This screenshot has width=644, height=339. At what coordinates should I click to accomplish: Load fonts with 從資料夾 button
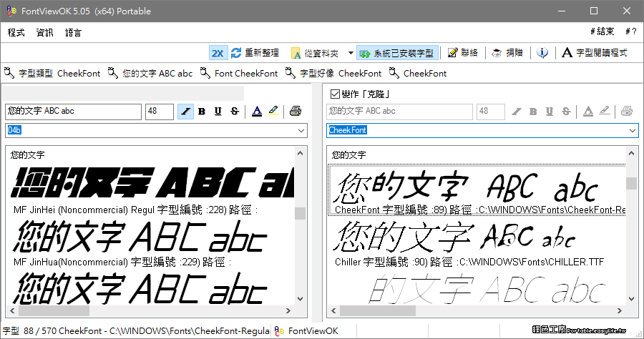pos(315,53)
